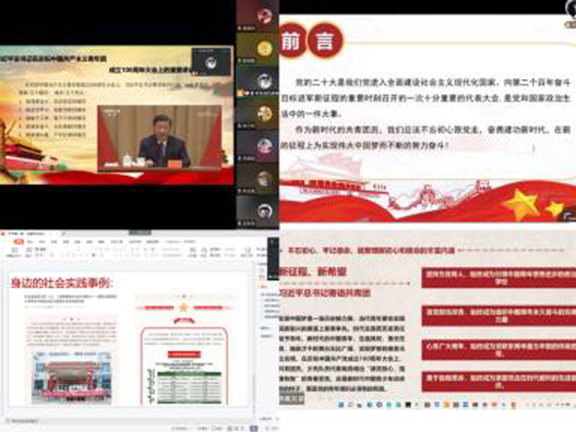Click the building photo on the WPS slide
This screenshot has width=576, height=432.
(x=72, y=377)
